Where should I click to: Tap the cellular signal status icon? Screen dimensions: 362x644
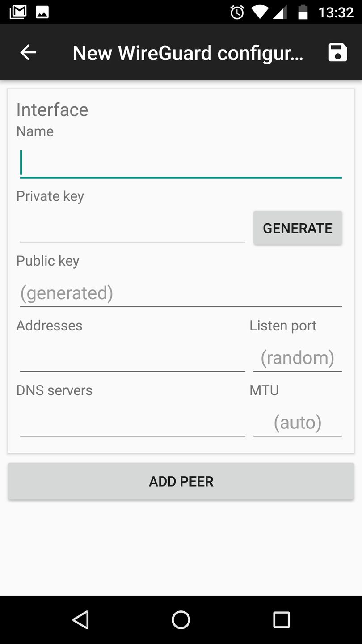[x=280, y=13]
